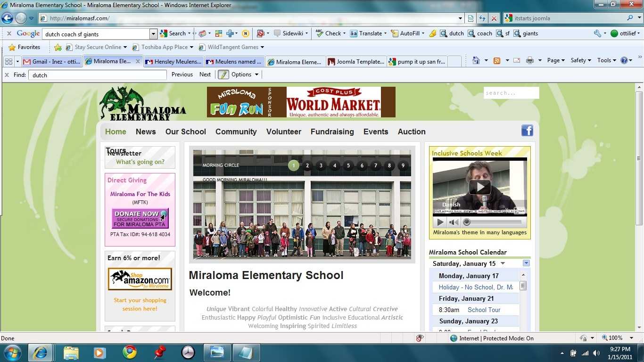Click the Read Mail envelope icon

pyautogui.click(x=516, y=60)
